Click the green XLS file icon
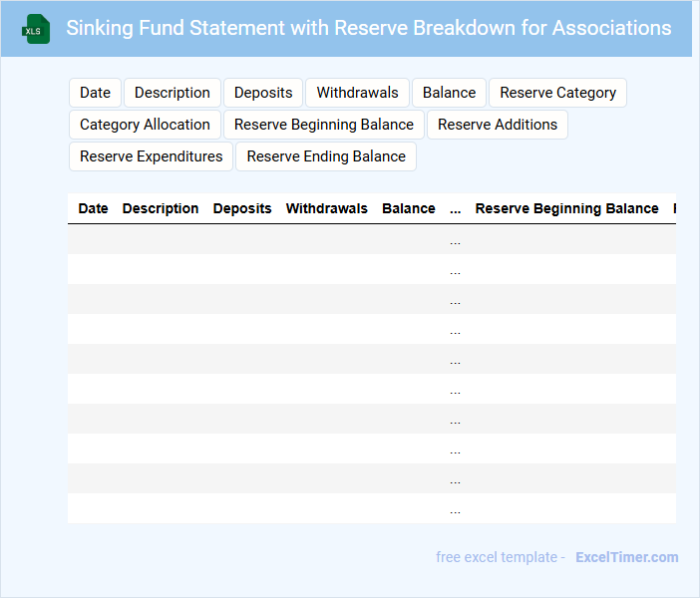 coord(37,29)
